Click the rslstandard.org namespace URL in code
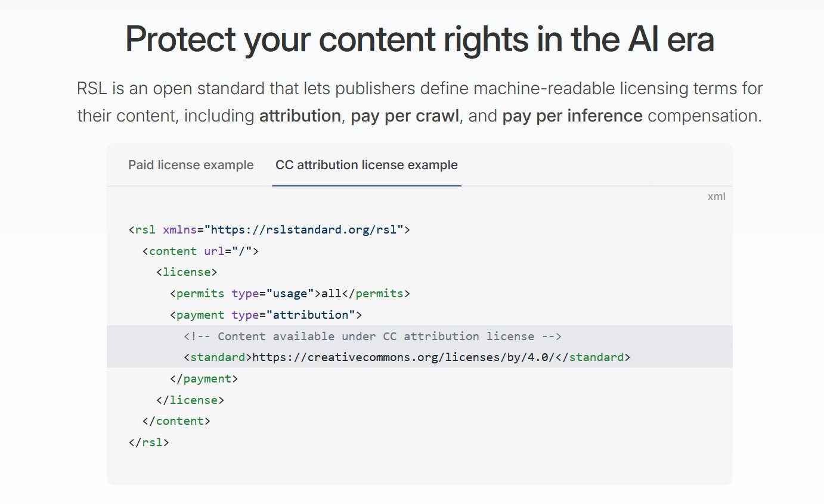 [x=307, y=229]
